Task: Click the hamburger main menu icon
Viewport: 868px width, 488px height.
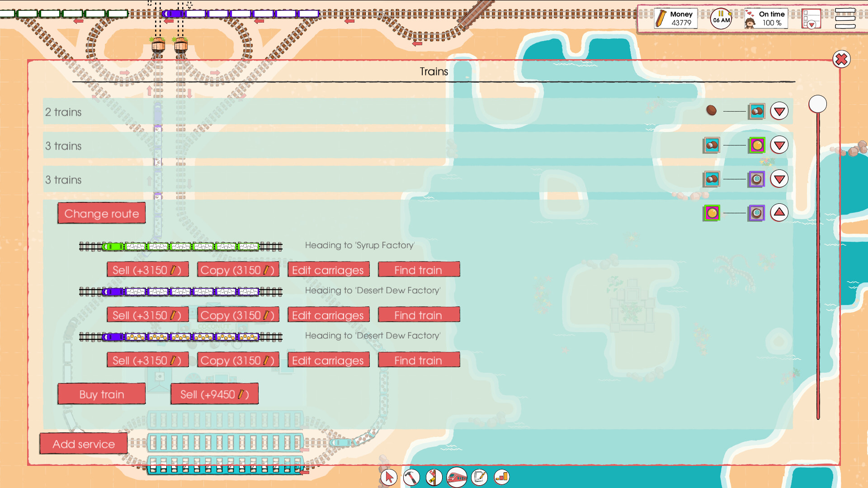Action: [x=845, y=19]
